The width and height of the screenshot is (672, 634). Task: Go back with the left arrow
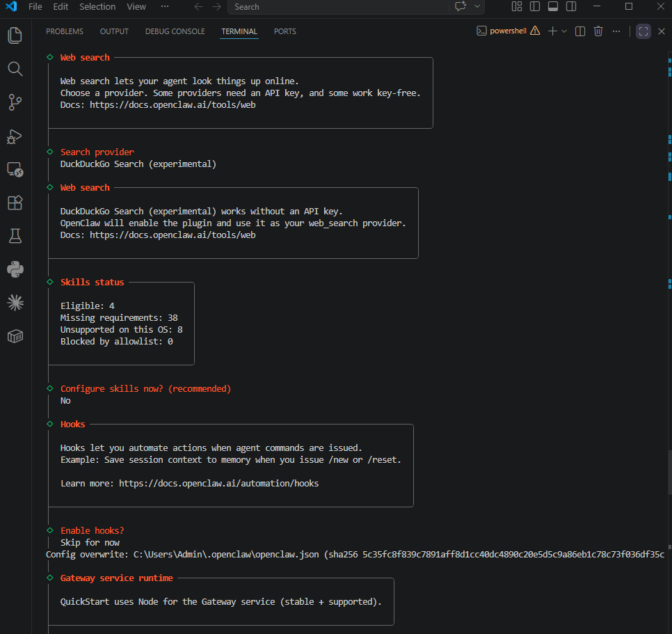[198, 7]
